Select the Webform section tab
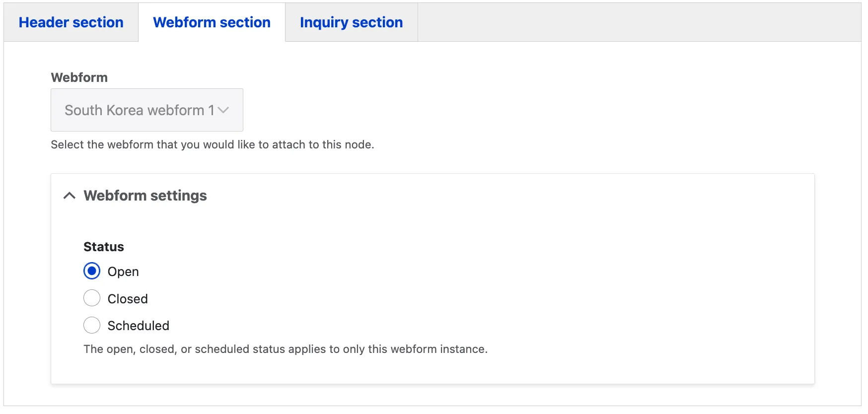868x414 pixels. click(212, 22)
